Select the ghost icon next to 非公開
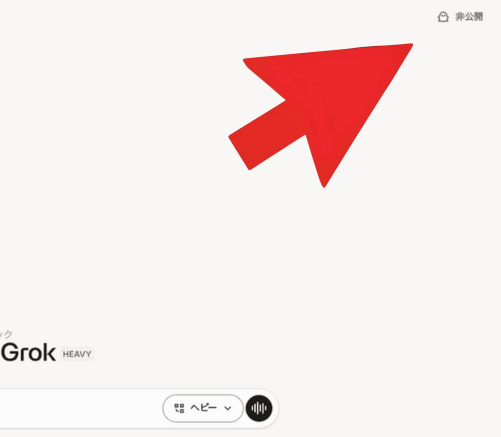 443,17
